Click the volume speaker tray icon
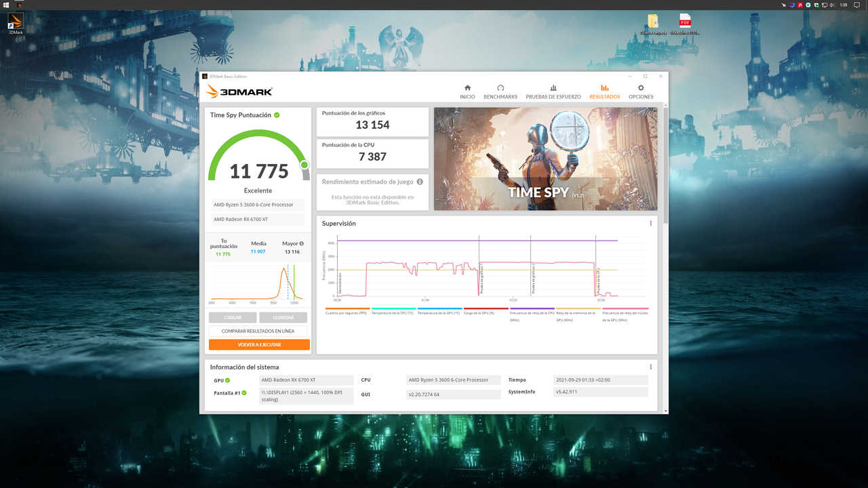This screenshot has width=868, height=488. click(x=832, y=5)
